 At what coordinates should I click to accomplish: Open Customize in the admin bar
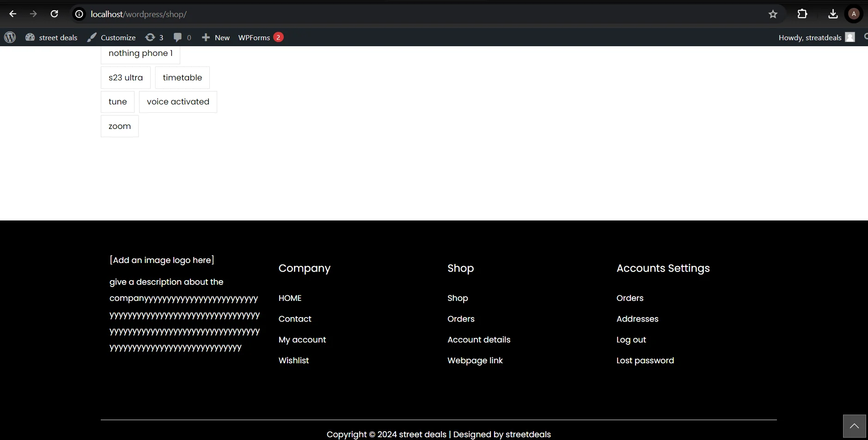click(111, 37)
